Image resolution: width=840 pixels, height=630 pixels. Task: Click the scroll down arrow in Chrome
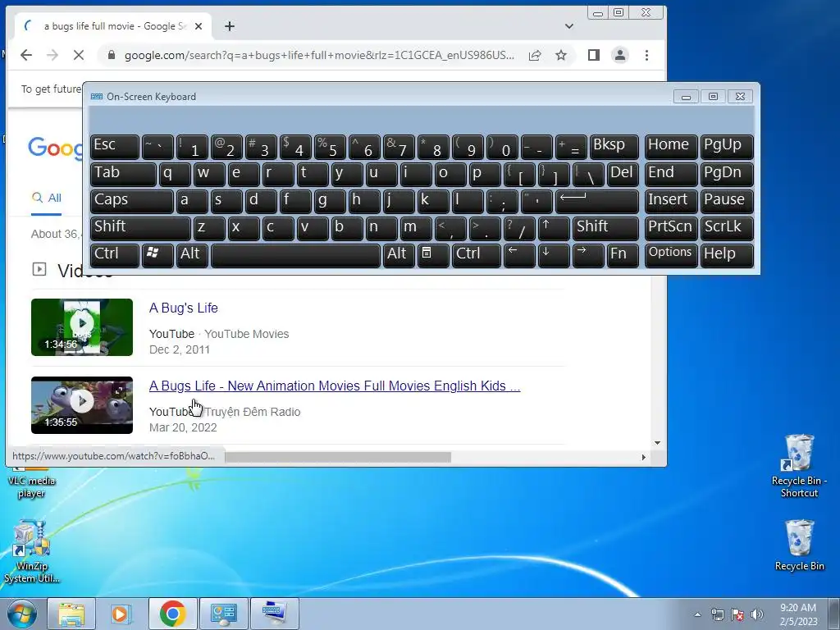tap(657, 443)
